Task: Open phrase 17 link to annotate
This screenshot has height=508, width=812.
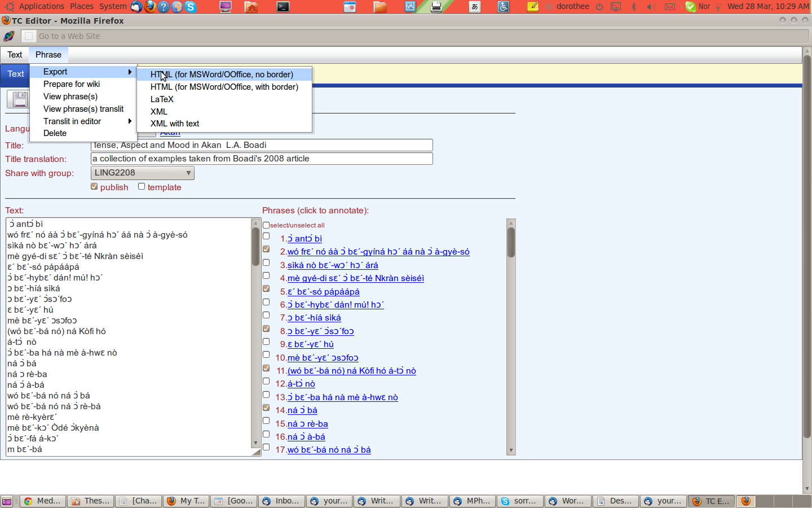Action: pos(329,450)
